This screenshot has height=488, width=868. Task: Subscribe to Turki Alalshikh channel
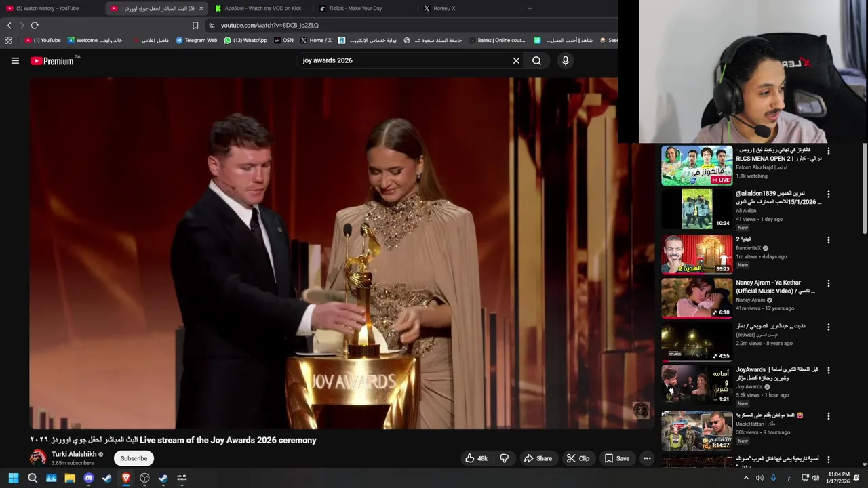click(134, 458)
